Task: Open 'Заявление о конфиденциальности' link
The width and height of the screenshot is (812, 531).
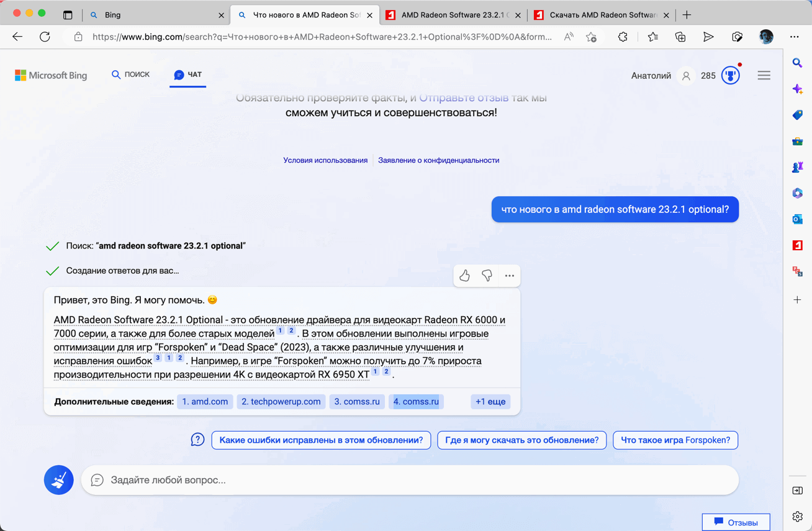Action: click(x=439, y=160)
